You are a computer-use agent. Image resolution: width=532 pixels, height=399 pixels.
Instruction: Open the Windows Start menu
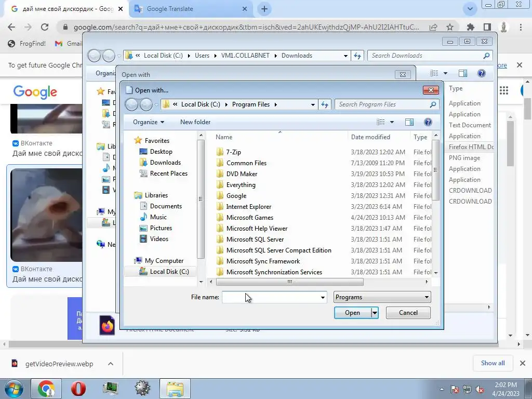(14, 389)
